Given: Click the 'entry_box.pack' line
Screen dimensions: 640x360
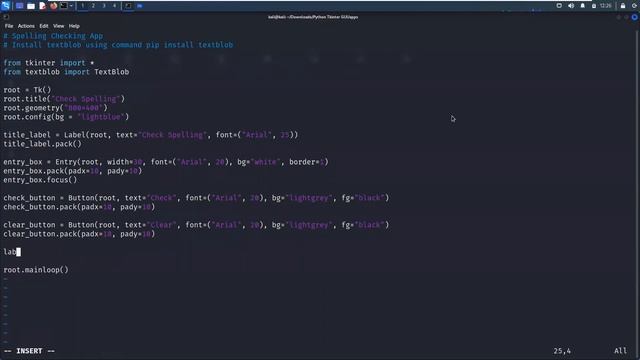Looking at the screenshot, I should coord(73,171).
